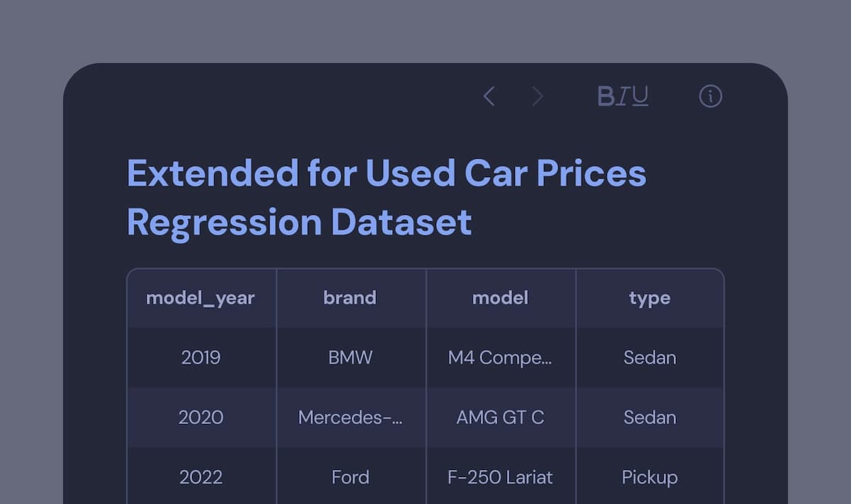Sort by the model column header

[x=500, y=298]
